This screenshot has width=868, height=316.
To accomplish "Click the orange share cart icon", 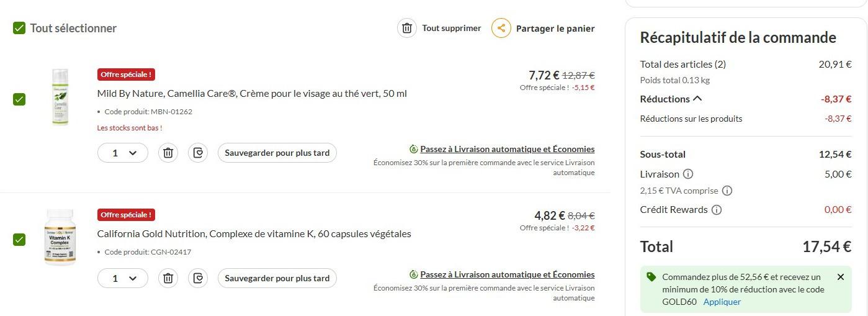I will pos(501,28).
